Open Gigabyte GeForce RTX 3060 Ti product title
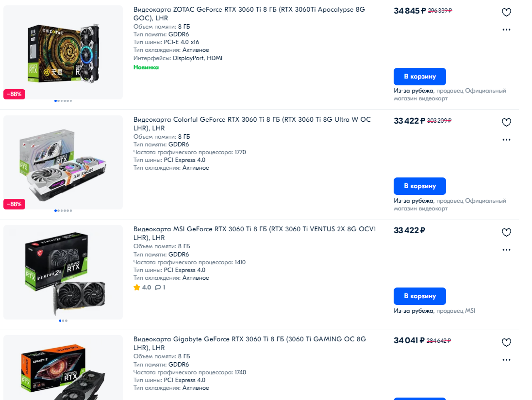The width and height of the screenshot is (532, 400). (x=249, y=343)
